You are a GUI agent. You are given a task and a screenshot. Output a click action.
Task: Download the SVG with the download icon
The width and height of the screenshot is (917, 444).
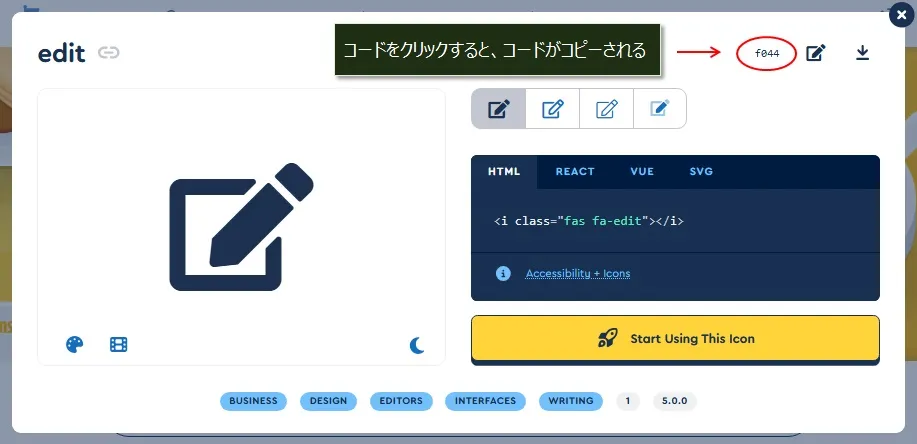863,53
